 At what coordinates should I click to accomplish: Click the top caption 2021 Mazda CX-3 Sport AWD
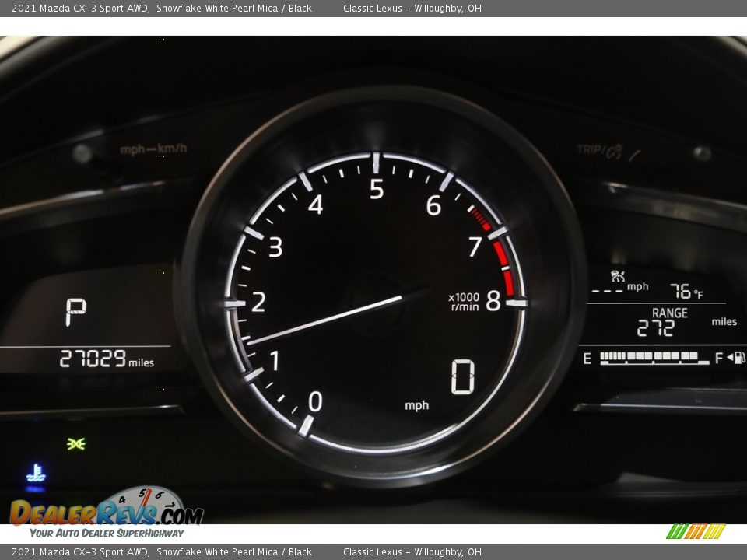pos(79,8)
